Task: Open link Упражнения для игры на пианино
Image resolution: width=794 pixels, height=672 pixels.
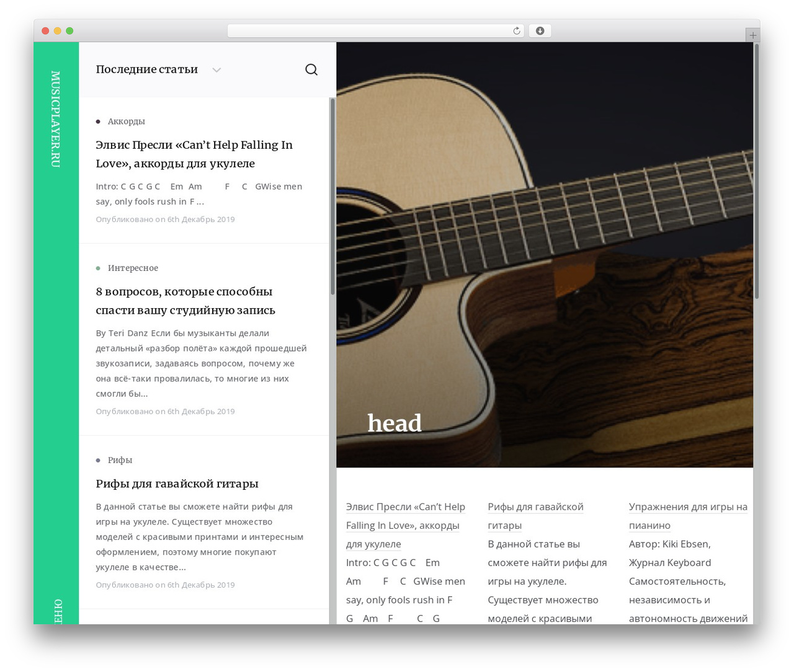Action: (688, 516)
